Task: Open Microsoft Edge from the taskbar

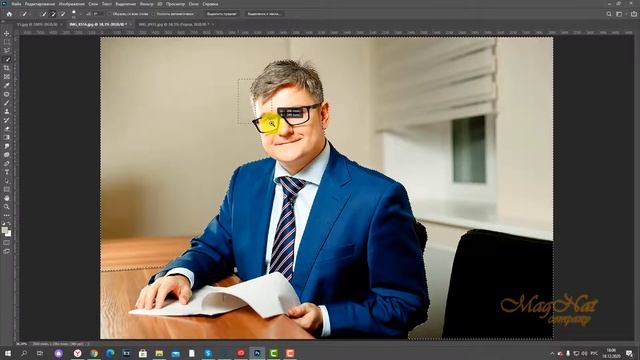Action: (x=110, y=353)
